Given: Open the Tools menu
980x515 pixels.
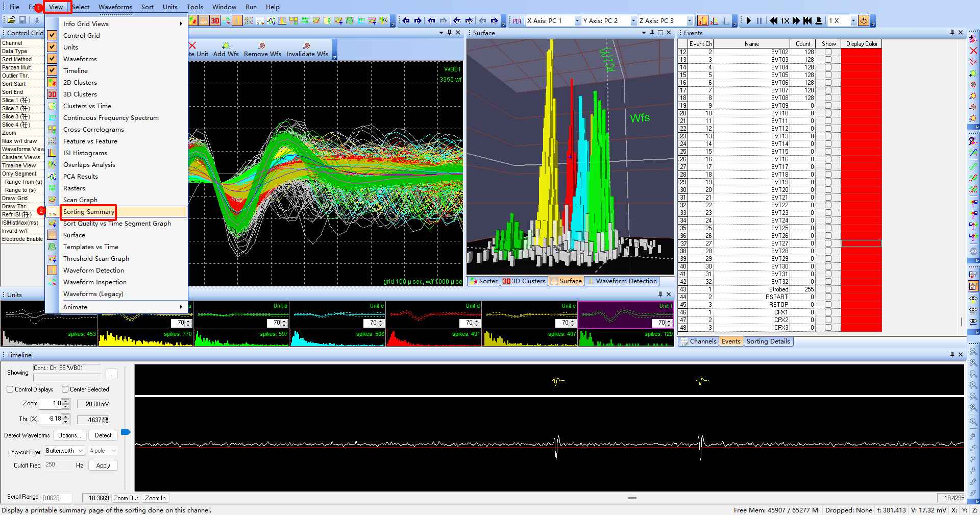Looking at the screenshot, I should click(194, 7).
